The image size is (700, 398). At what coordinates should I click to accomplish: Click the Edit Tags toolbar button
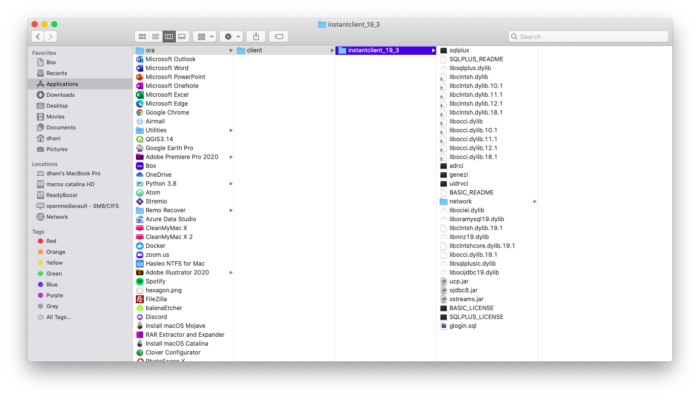(279, 37)
